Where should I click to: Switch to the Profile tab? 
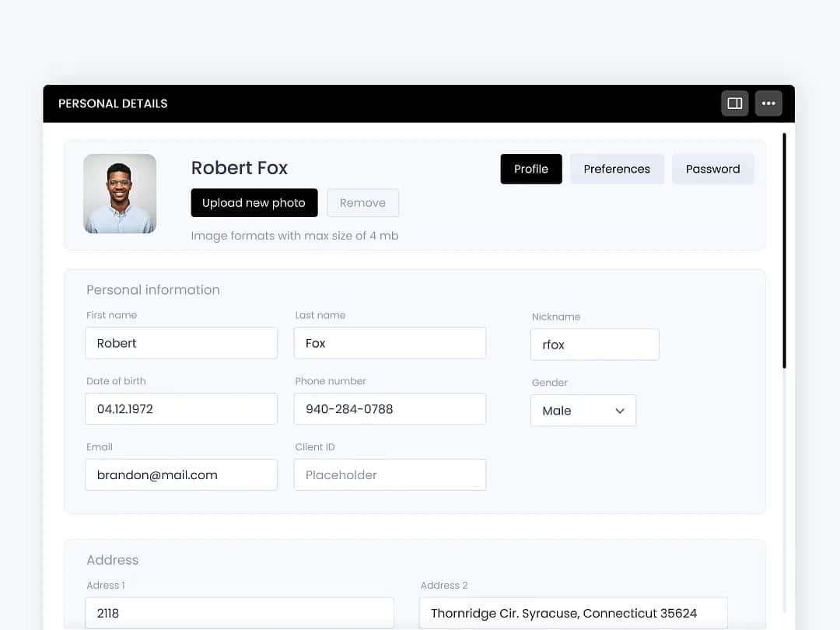coord(531,169)
